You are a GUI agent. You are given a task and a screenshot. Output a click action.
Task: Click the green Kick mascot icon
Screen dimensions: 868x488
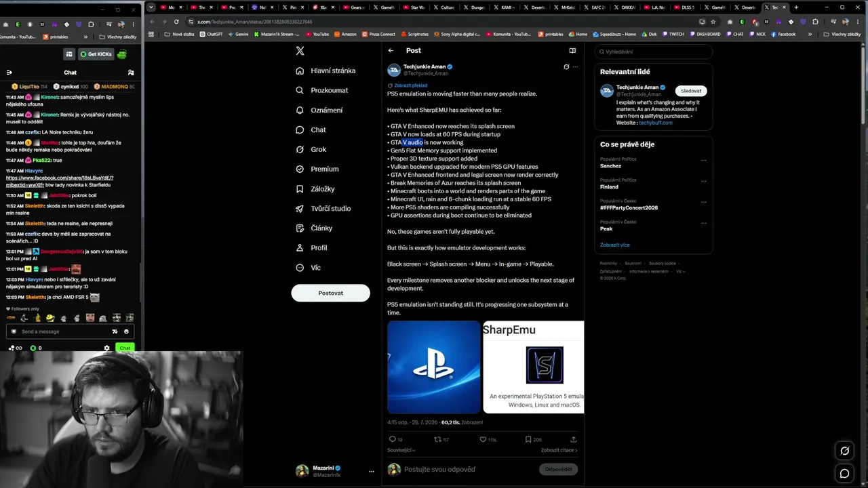click(122, 54)
